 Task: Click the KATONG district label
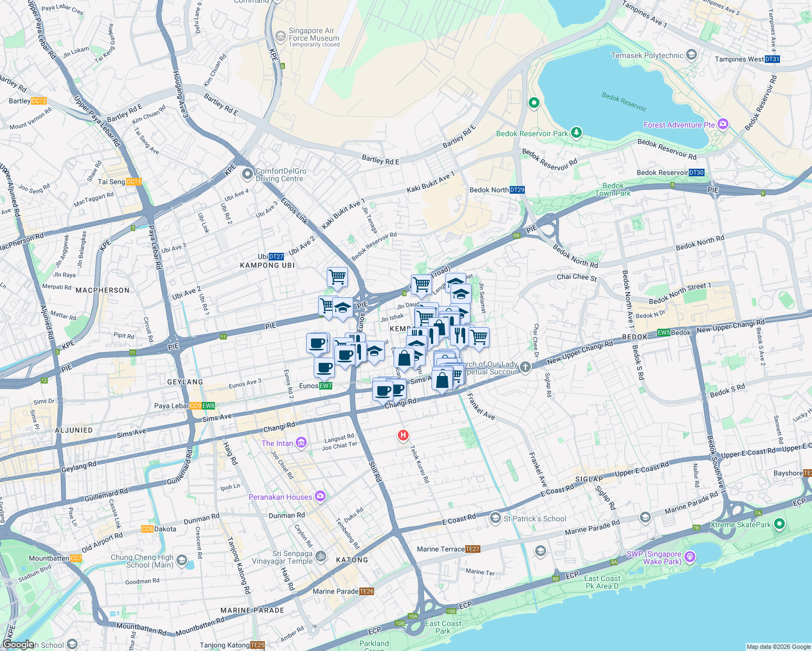coord(352,560)
